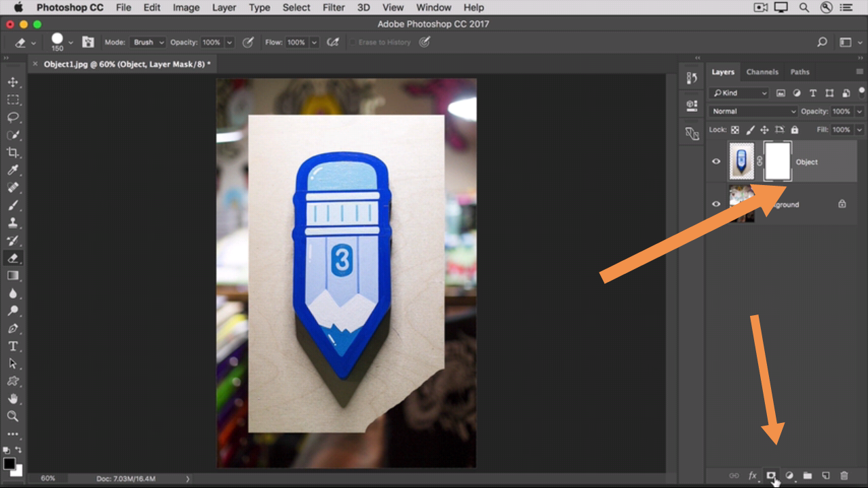Switch to the Channels tab
Image resolution: width=868 pixels, height=488 pixels.
(762, 72)
